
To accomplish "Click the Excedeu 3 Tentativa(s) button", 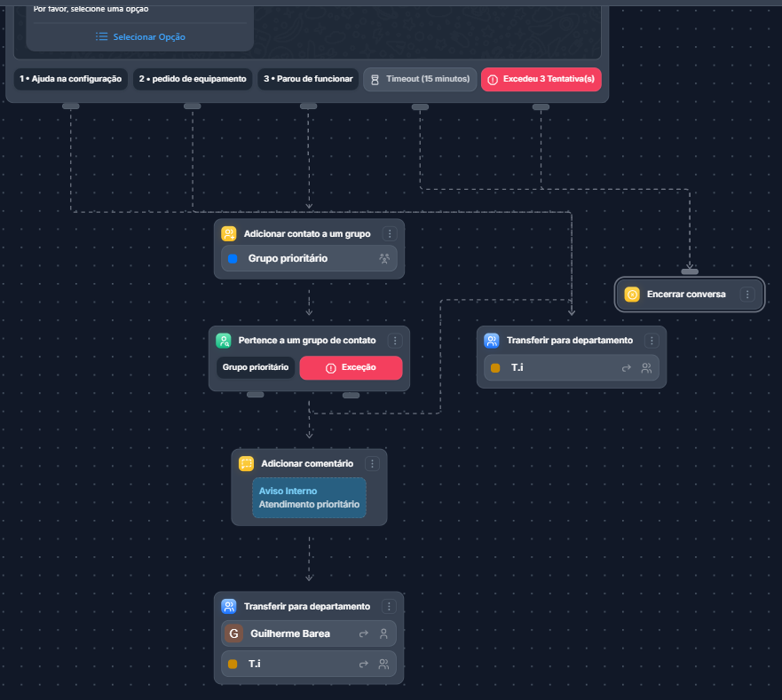I will click(x=541, y=79).
